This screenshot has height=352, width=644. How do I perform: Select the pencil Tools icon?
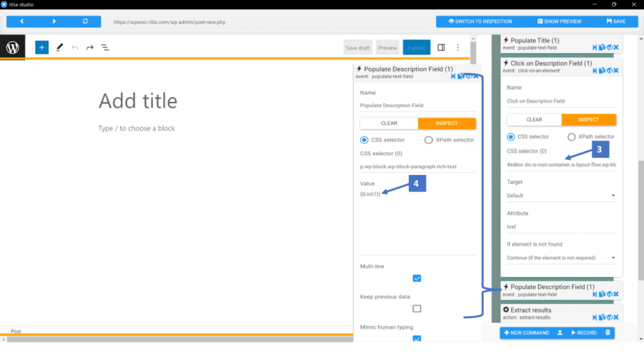click(60, 47)
